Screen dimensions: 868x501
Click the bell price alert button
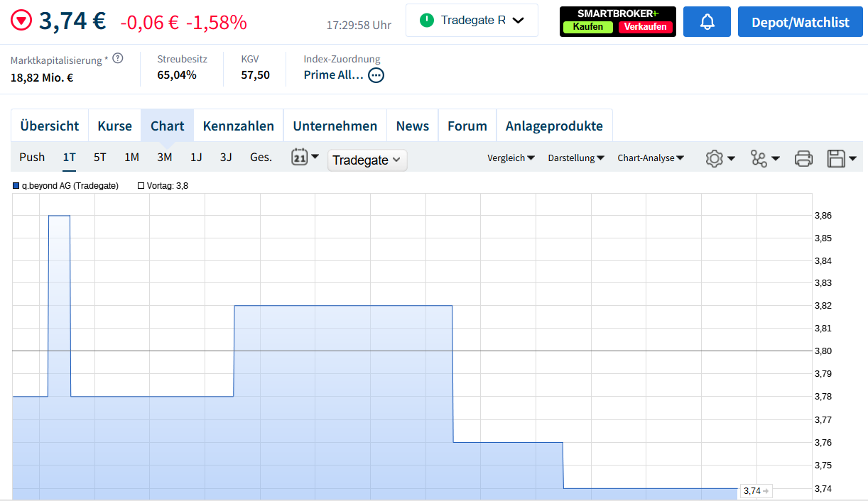click(x=707, y=22)
